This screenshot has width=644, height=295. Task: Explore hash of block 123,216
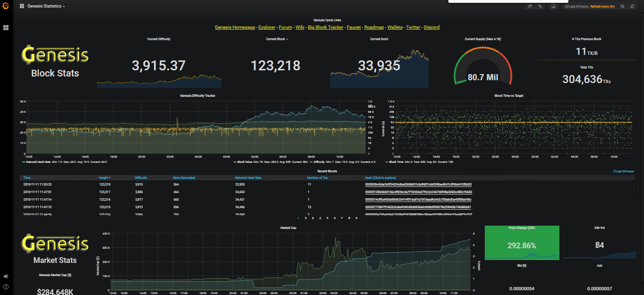tap(419, 200)
